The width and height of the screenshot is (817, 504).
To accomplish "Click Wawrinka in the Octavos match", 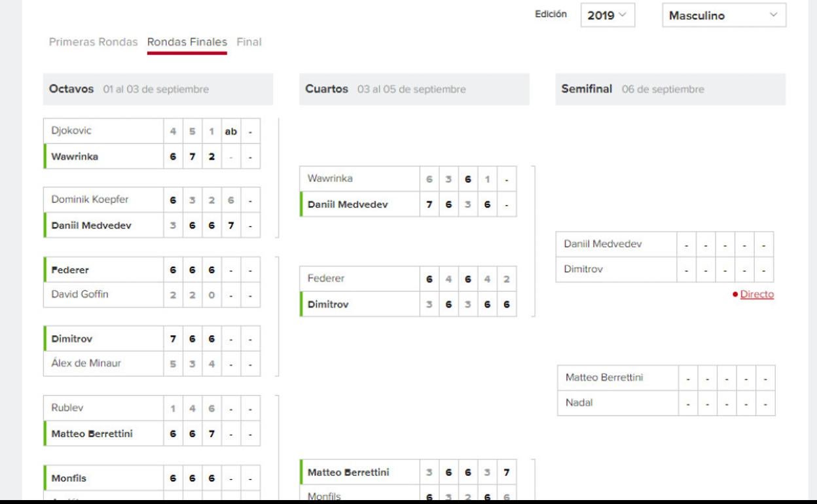I will pos(75,156).
